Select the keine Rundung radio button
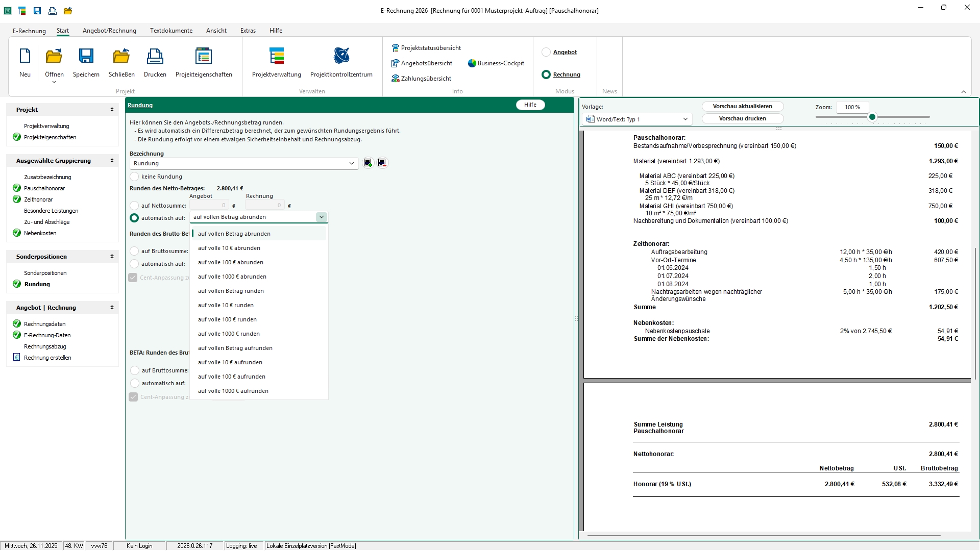Image resolution: width=980 pixels, height=551 pixels. pos(135,177)
